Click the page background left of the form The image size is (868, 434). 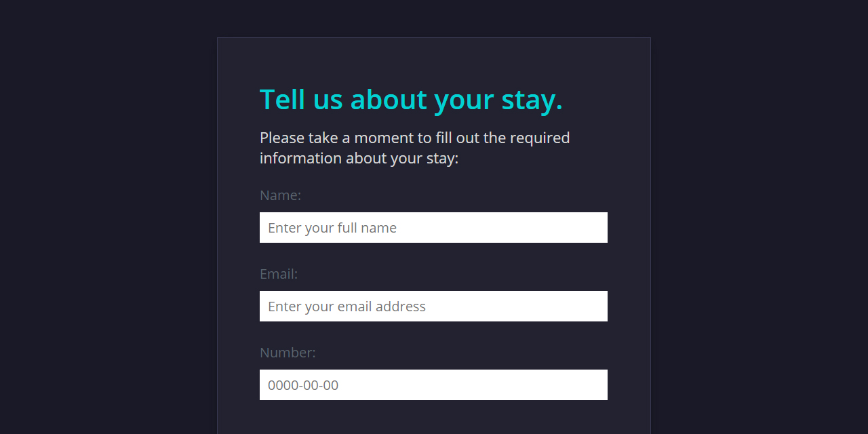tap(102, 217)
